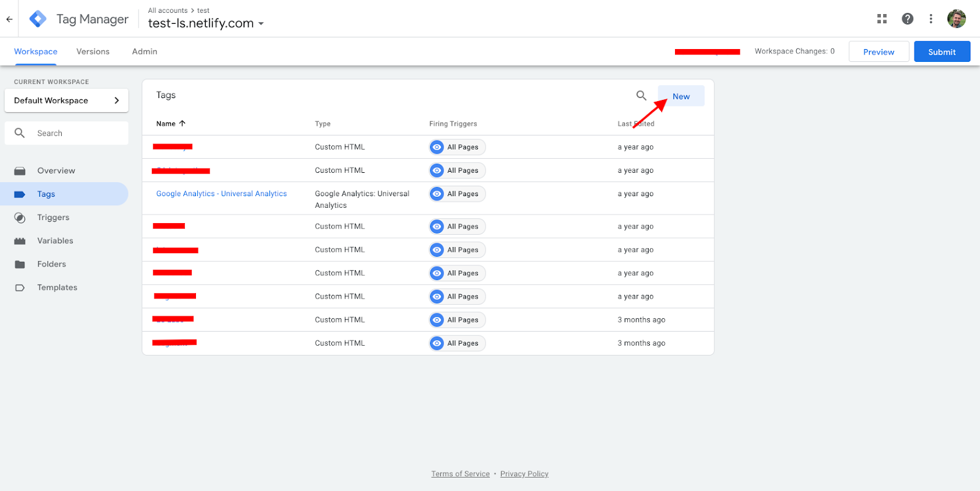Click the Folders folder icon
Screen dimensions: 980x491
click(x=20, y=264)
